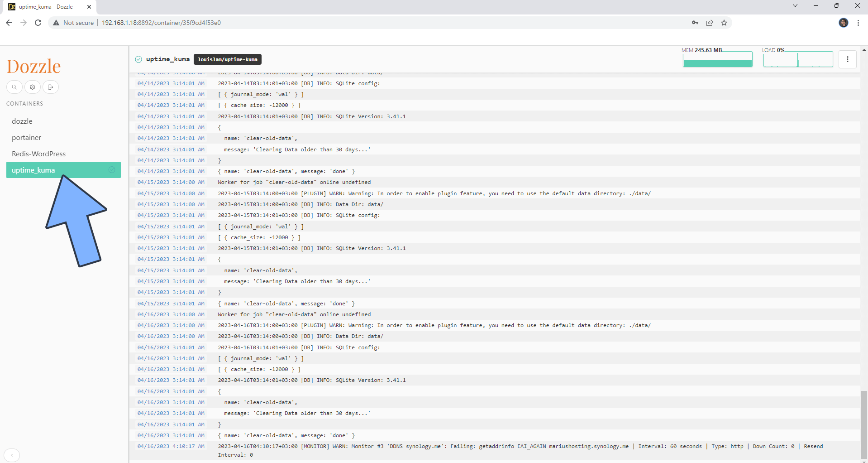Close the uptime_kuma - Dozzle tab
The image size is (868, 463).
[89, 7]
